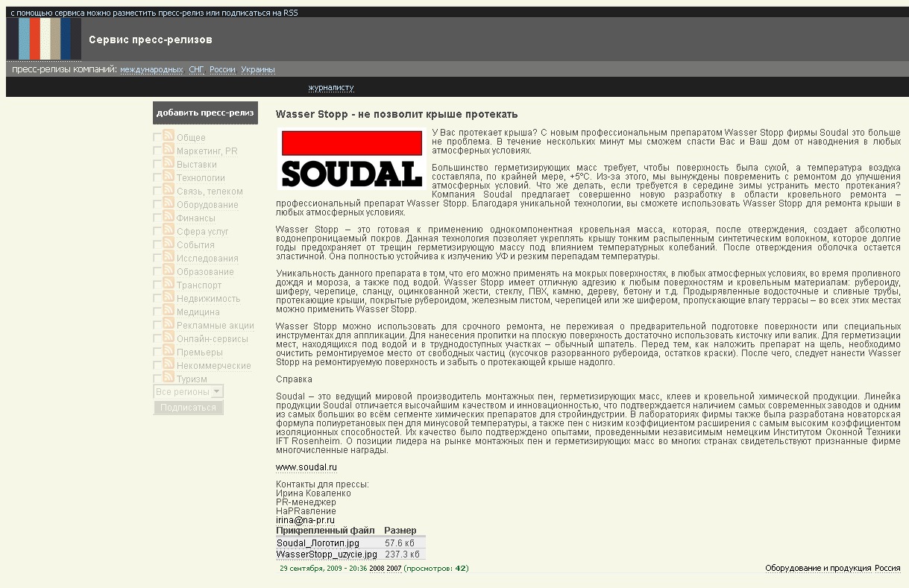Open RSS feed icon for Образование
This screenshot has width=909, height=588.
pyautogui.click(x=169, y=271)
